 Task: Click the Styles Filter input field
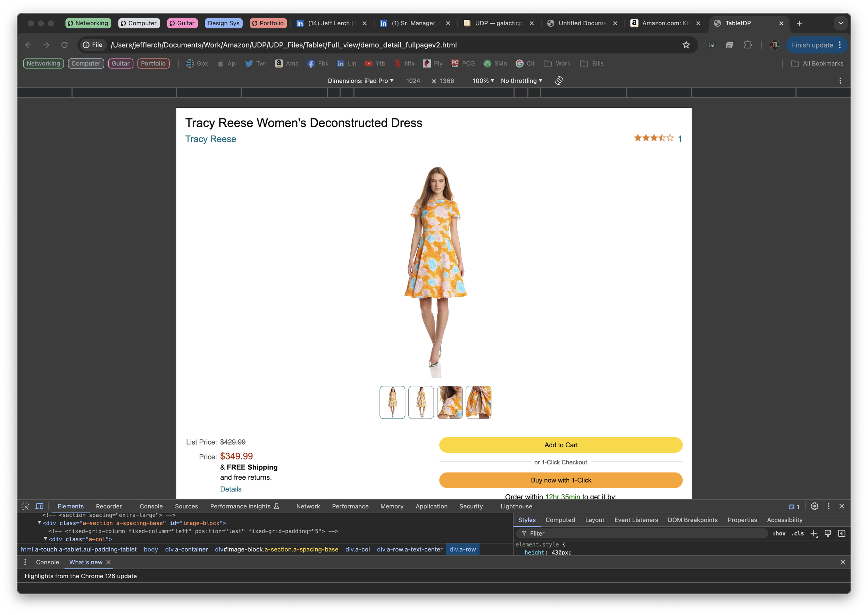643,534
